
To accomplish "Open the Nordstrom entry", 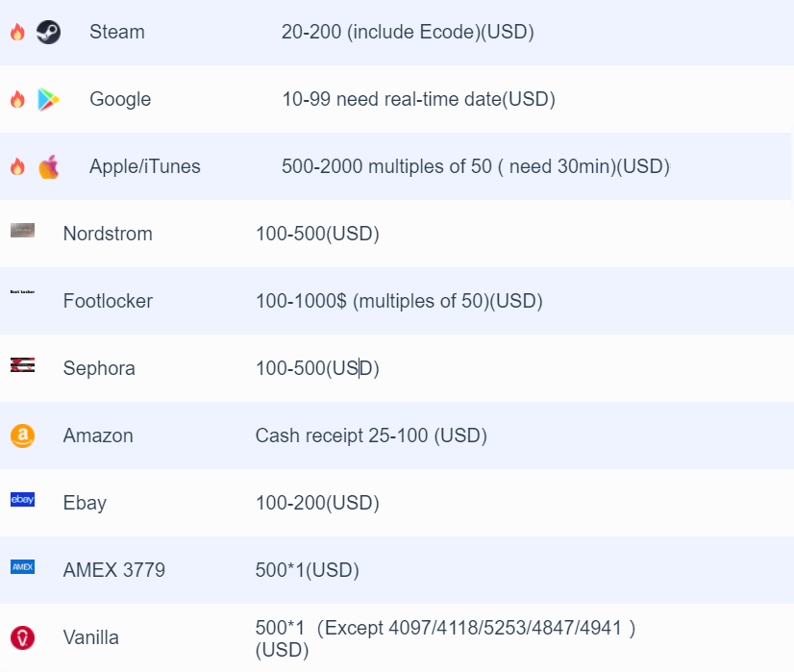I will point(108,234).
